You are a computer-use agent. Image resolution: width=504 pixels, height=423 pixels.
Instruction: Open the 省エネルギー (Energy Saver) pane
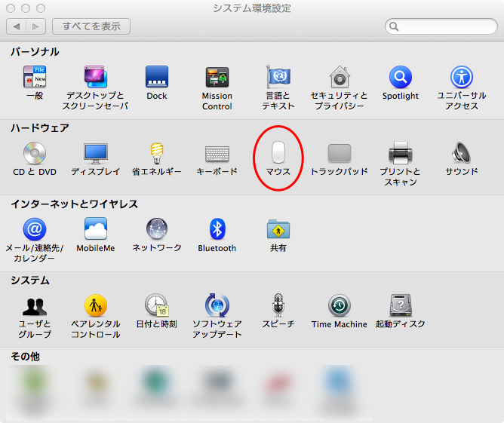pyautogui.click(x=157, y=154)
